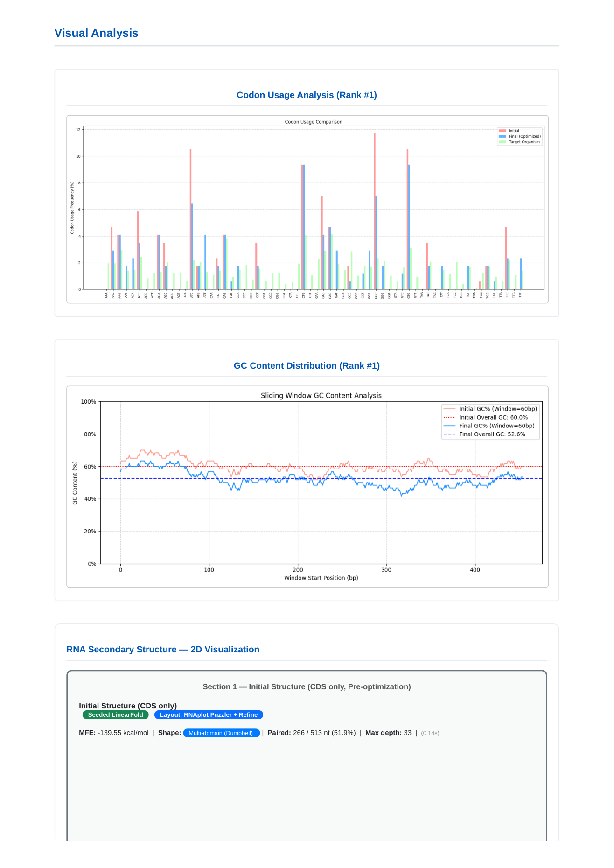Click the Section 1 — Initial Structure title

click(307, 687)
